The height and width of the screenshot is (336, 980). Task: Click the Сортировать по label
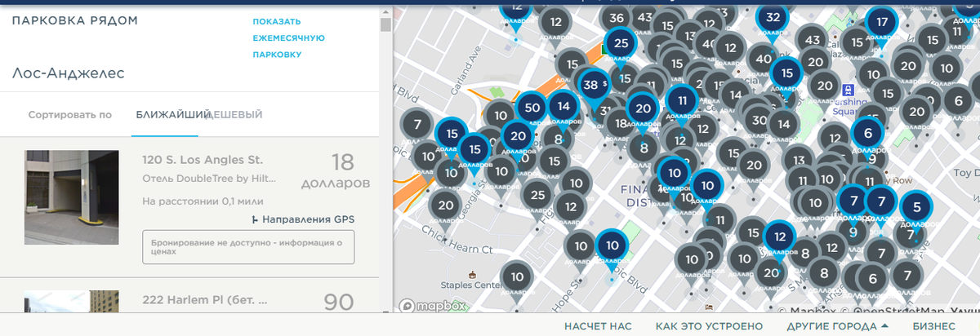(70, 115)
